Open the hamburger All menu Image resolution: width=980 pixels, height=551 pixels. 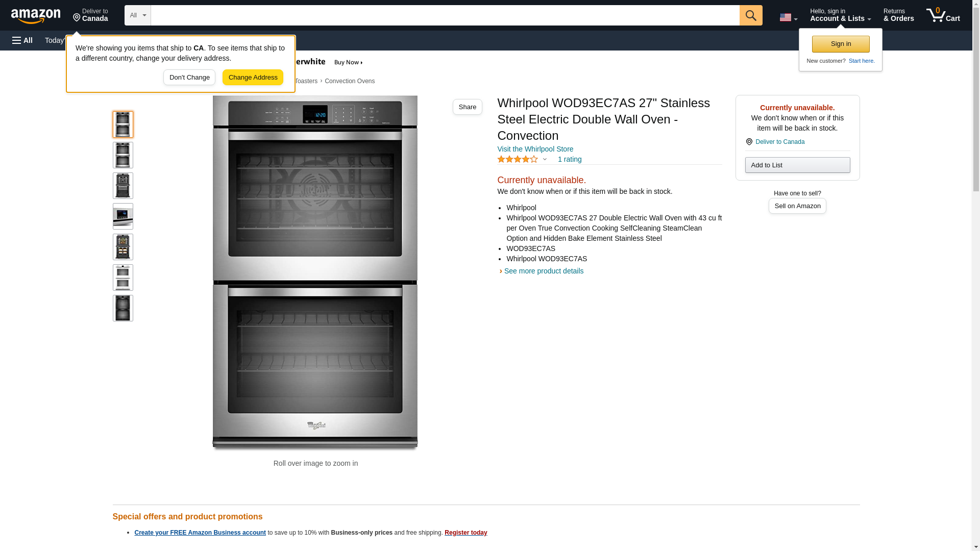(22, 40)
